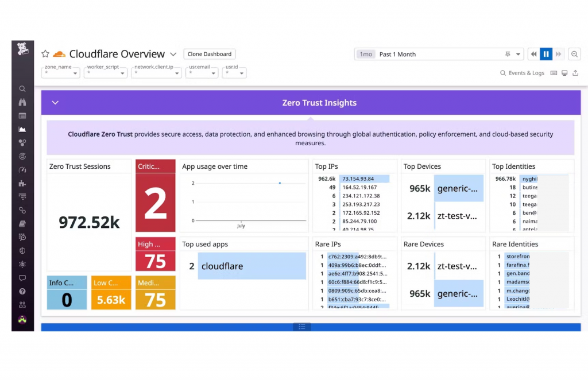Open the question-mark Help icon
Viewport: 588px width, 380px height.
22,291
